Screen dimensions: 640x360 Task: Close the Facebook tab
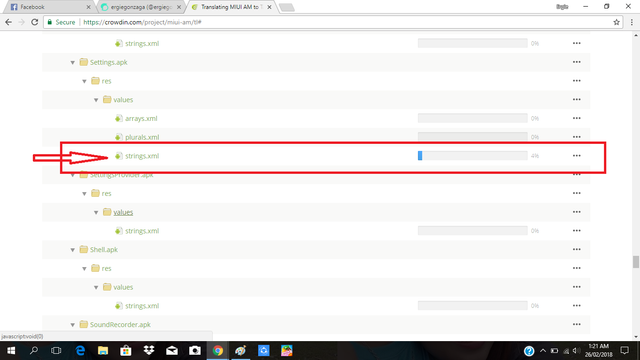88,7
